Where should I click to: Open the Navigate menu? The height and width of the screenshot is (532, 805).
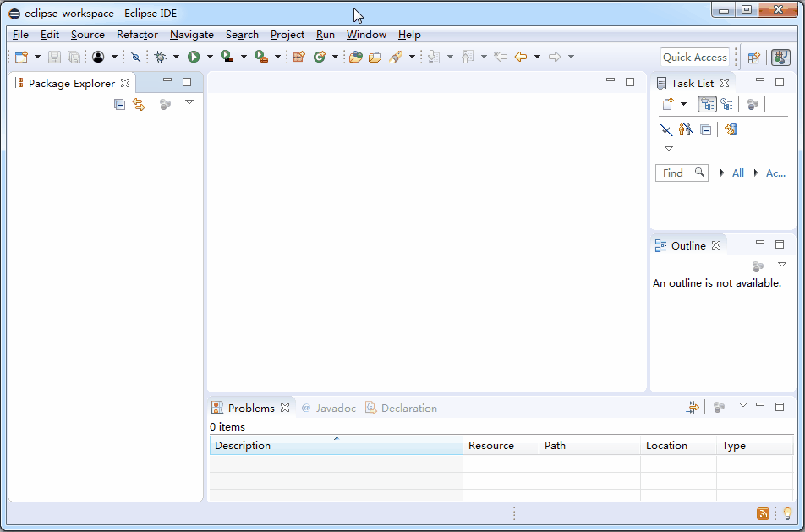[x=191, y=35]
